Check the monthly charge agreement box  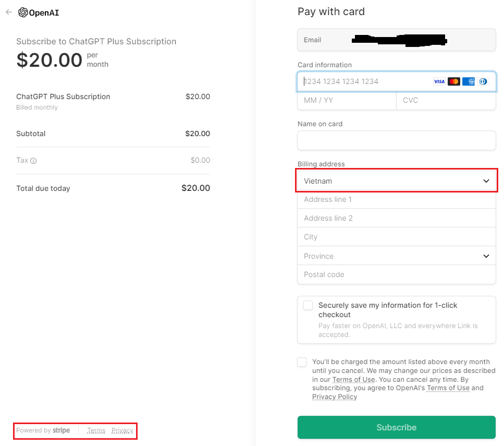[302, 362]
